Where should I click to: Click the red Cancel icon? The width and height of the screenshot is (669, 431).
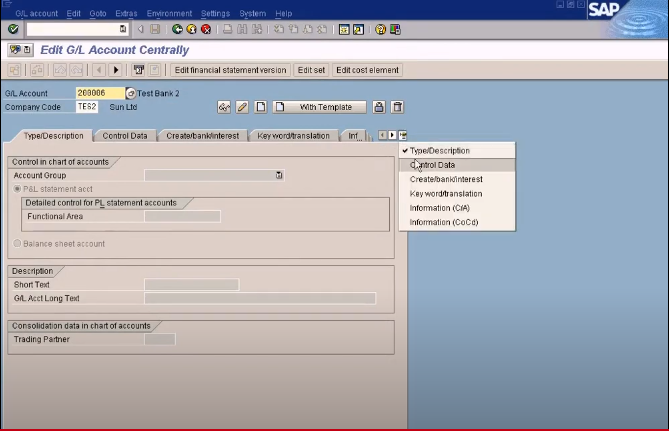206,29
